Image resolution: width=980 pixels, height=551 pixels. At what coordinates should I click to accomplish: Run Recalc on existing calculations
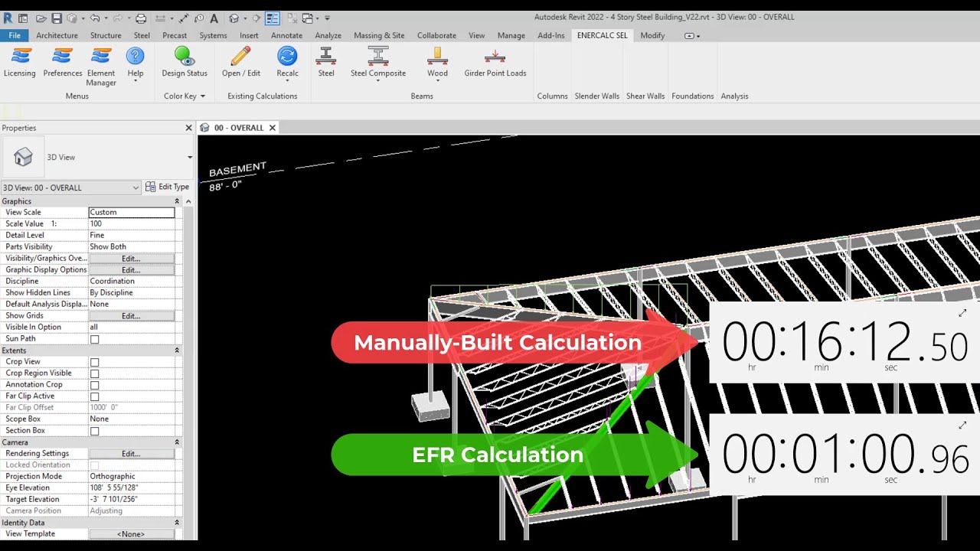tap(287, 63)
